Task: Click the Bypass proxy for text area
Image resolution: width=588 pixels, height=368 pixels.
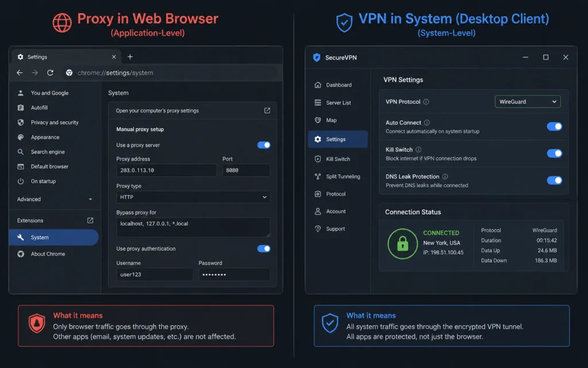Action: (193, 227)
